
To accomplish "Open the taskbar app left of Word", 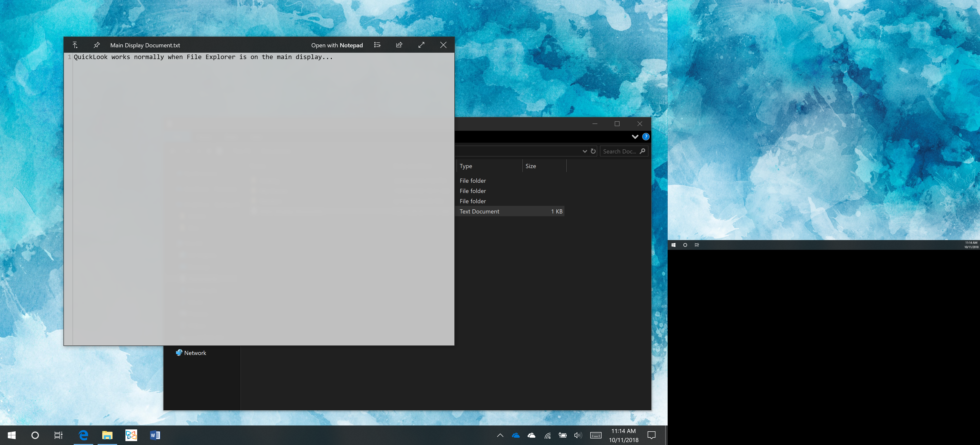I will pos(131,435).
